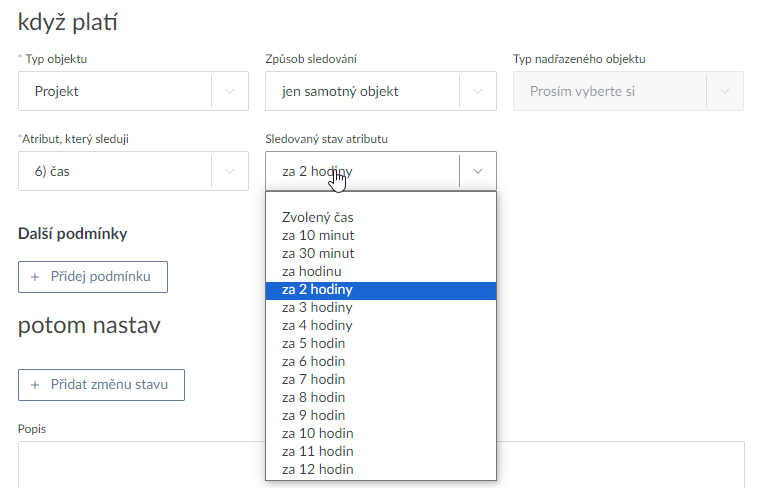Screen dimensions: 764x488
Task: Pick 'za 6 hodin' from the dropdown
Action: tap(314, 361)
